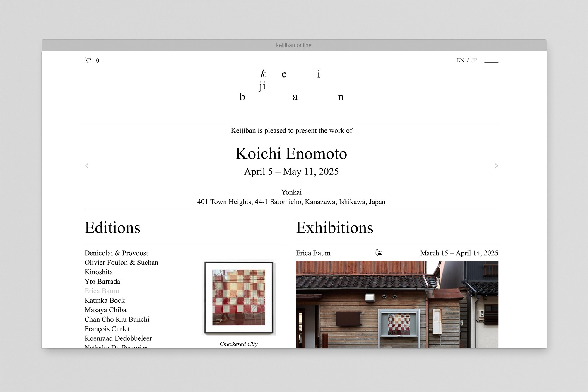Click the Checkered City caption
Screen dimensions: 588x392
pos(239,344)
